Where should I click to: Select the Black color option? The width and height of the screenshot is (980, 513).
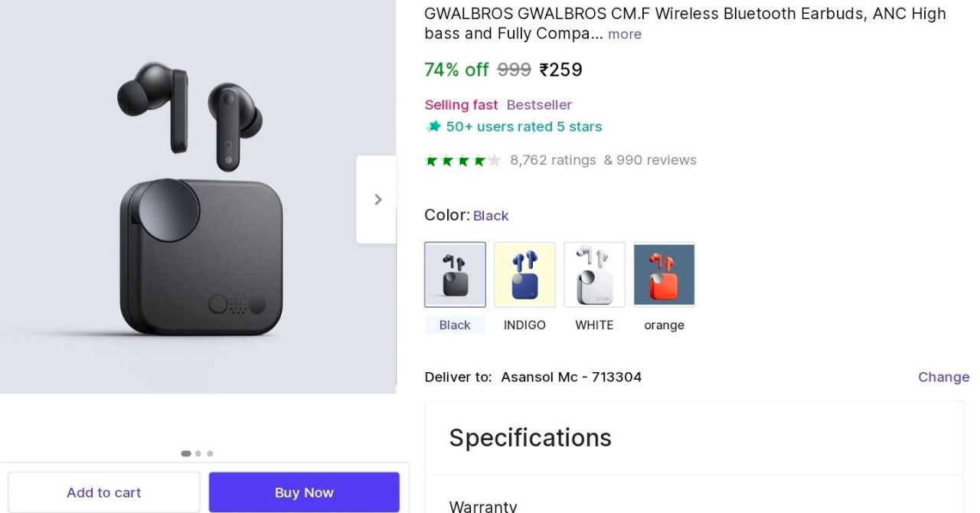455,274
